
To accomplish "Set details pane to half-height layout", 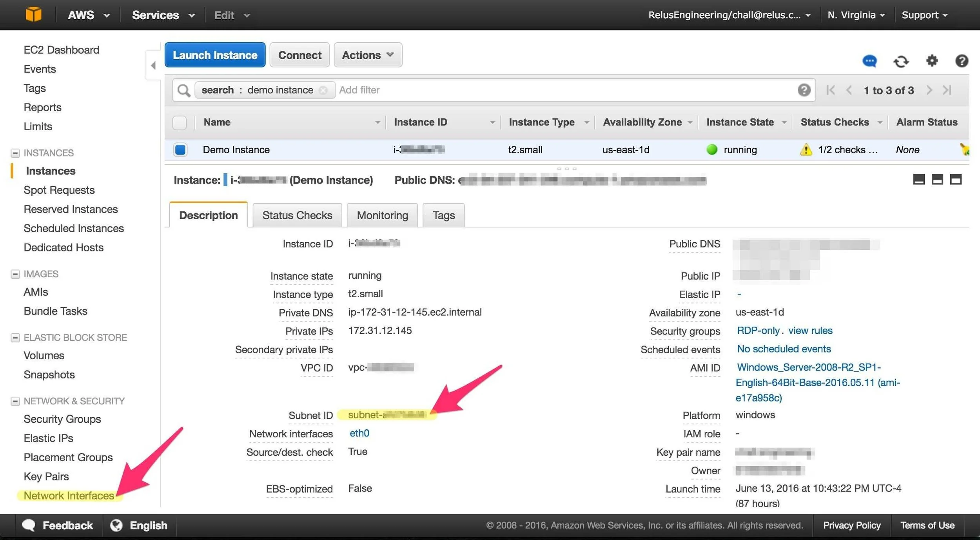I will click(x=937, y=180).
